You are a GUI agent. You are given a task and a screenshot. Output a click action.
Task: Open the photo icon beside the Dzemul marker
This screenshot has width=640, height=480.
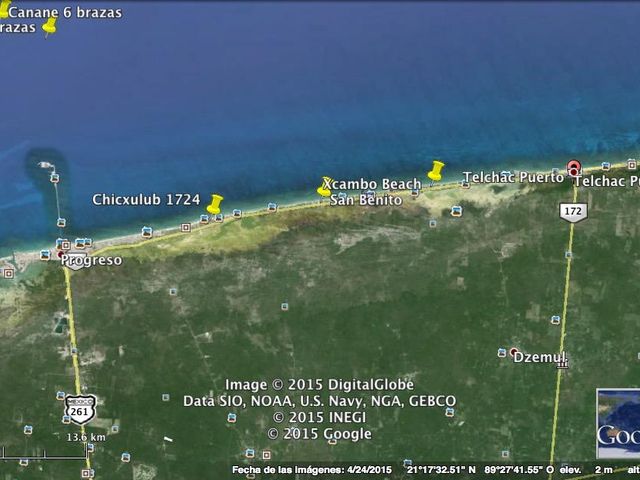502,353
